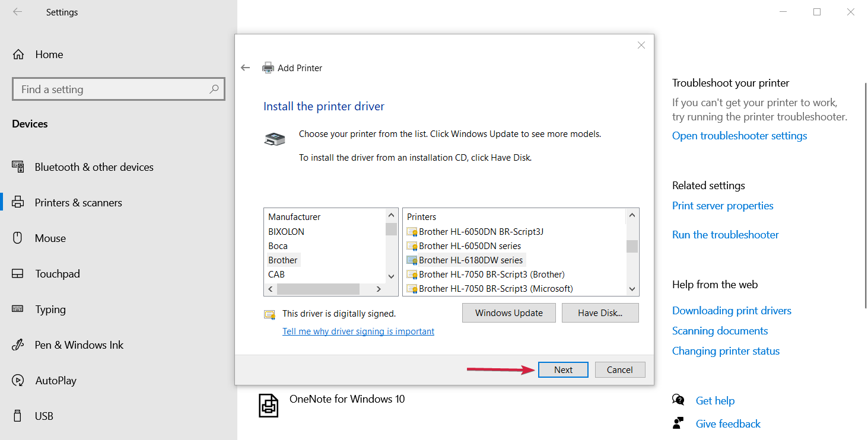Select CAB in the Manufacturer list
The width and height of the screenshot is (868, 440).
click(276, 274)
